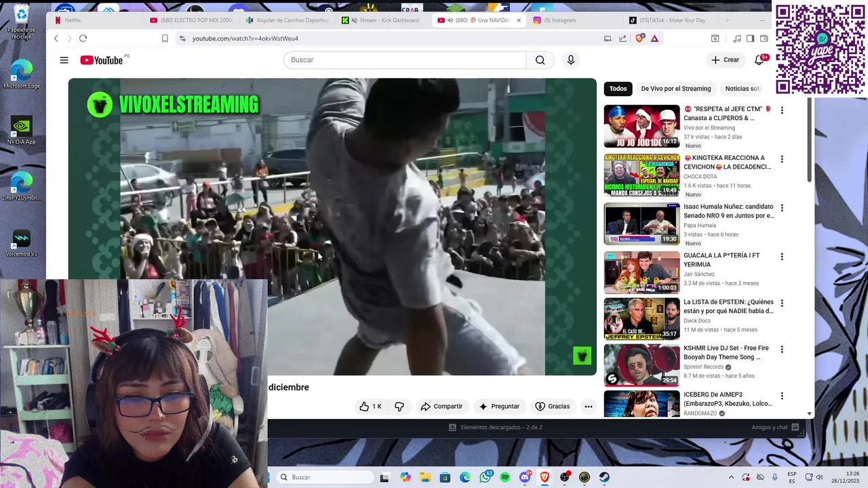This screenshot has height=488, width=868.
Task: Open the Isaac Humala Nuñez video thumbnail
Action: tap(642, 224)
